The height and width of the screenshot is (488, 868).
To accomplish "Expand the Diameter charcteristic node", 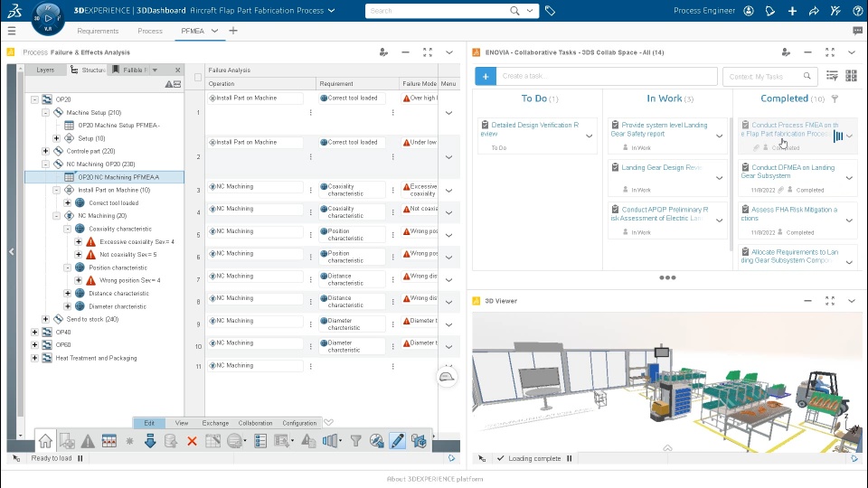I will [68, 306].
